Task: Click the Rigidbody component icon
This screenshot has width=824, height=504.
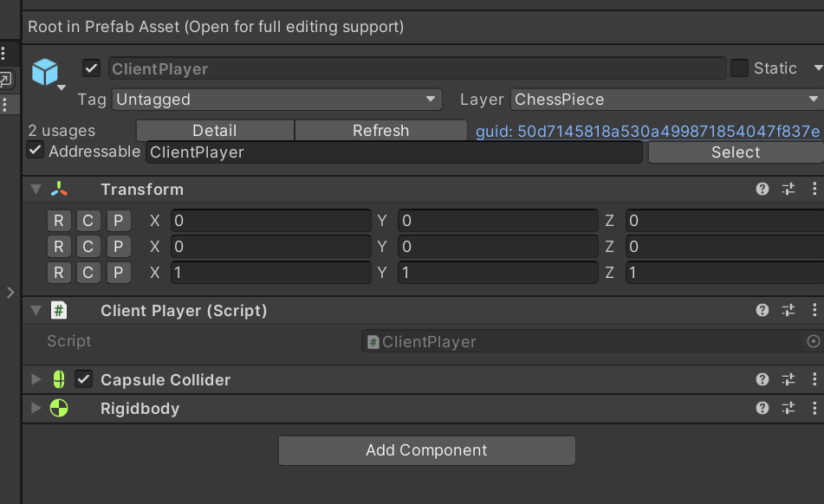Action: [59, 408]
